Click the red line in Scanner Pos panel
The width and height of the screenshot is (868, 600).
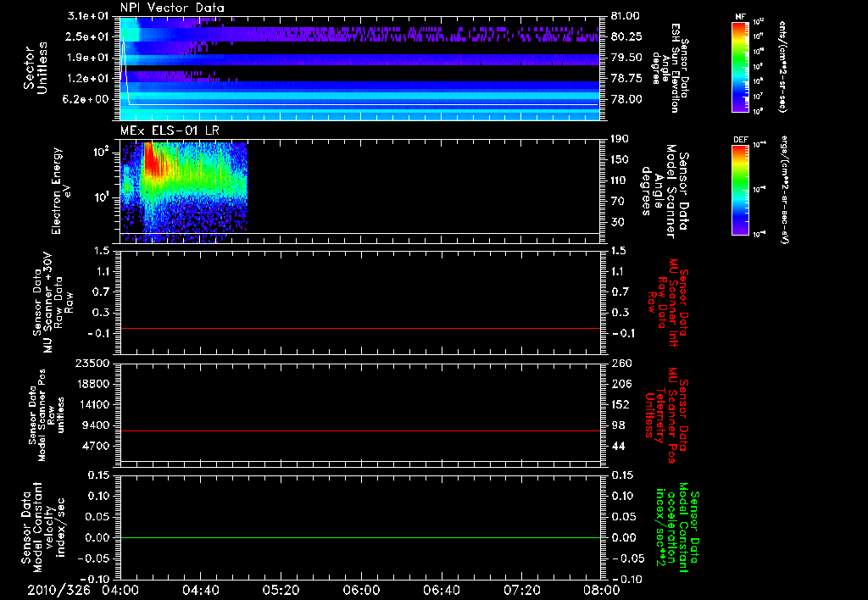359,431
